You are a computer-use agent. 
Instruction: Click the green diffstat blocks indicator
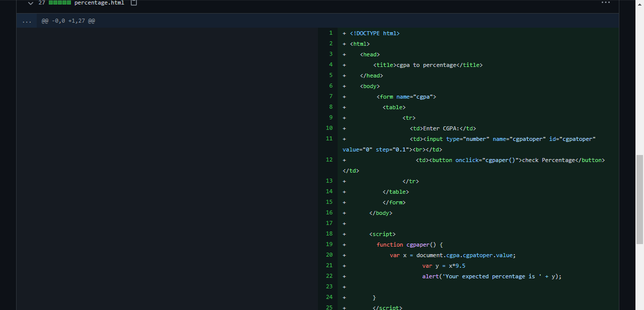coord(60,3)
